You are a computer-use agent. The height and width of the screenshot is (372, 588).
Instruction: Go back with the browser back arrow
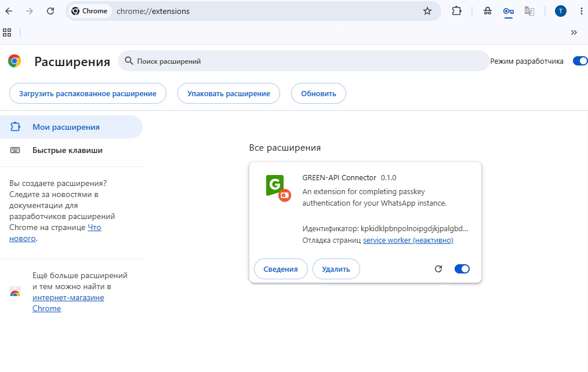point(9,11)
